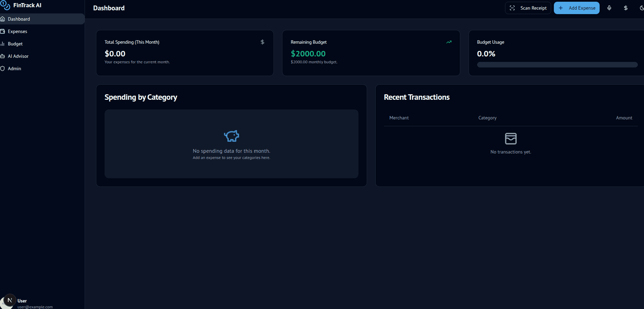
Task: Click the Spending by Category heading
Action: [x=141, y=97]
